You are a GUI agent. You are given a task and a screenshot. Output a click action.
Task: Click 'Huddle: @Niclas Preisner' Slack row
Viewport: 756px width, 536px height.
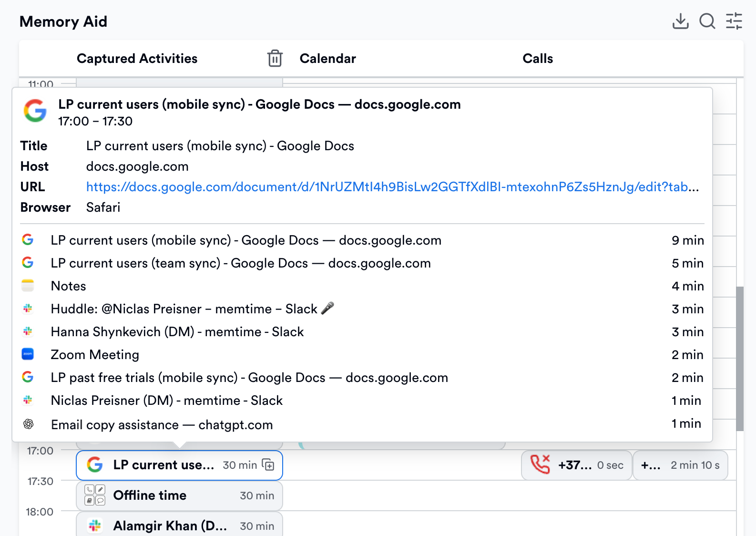click(x=363, y=309)
